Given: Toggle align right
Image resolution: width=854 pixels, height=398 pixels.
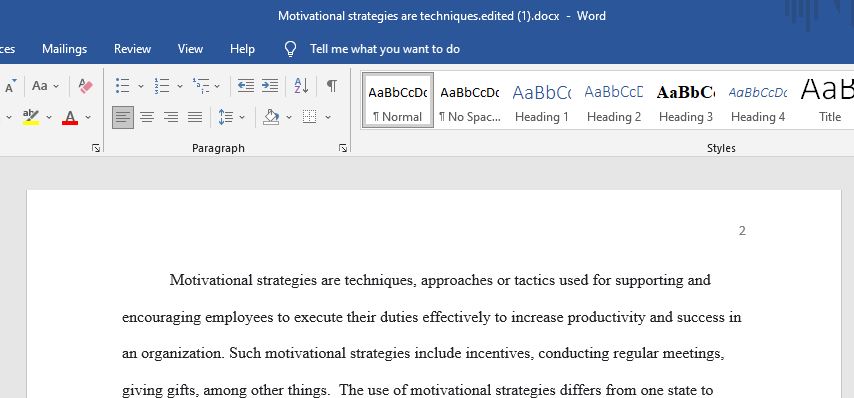Looking at the screenshot, I should pyautogui.click(x=171, y=117).
